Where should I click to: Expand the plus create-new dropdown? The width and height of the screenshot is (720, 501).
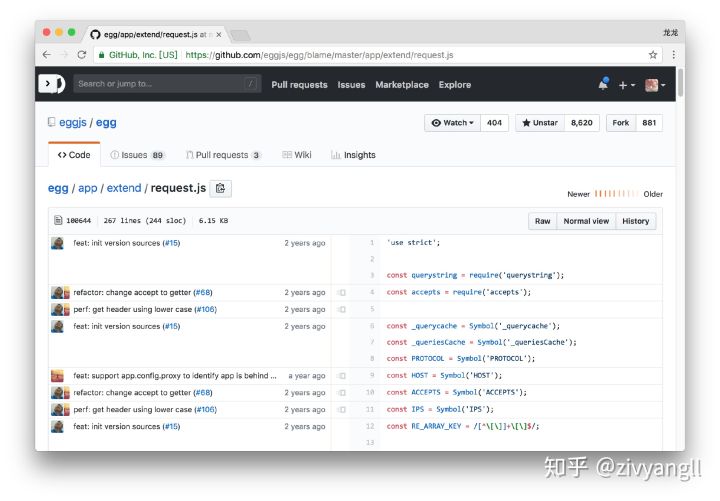point(626,85)
